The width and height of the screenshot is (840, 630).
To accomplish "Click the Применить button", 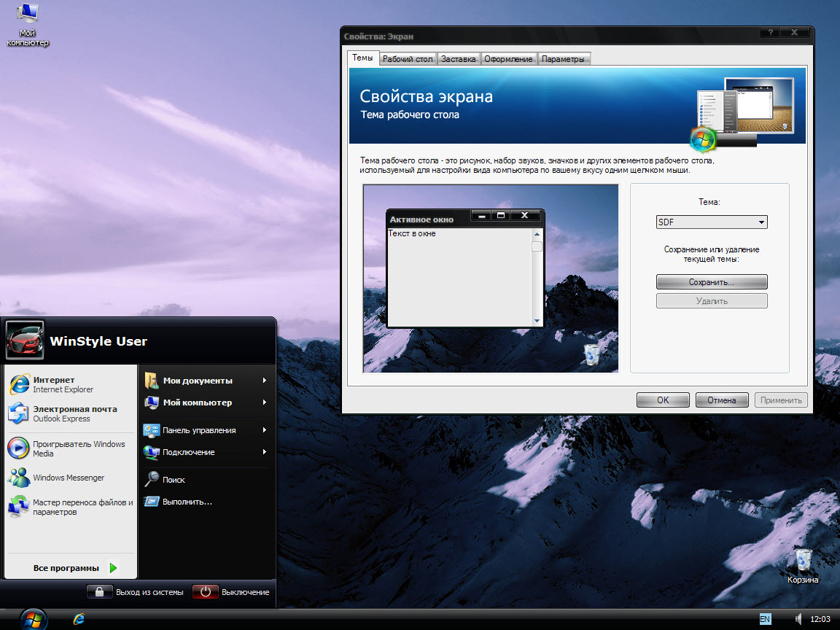I will (x=781, y=400).
